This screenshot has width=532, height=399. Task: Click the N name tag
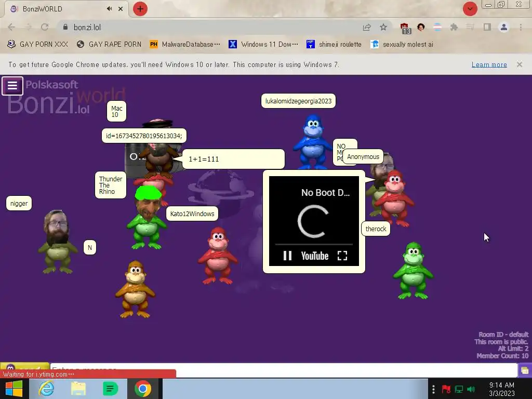pos(89,248)
